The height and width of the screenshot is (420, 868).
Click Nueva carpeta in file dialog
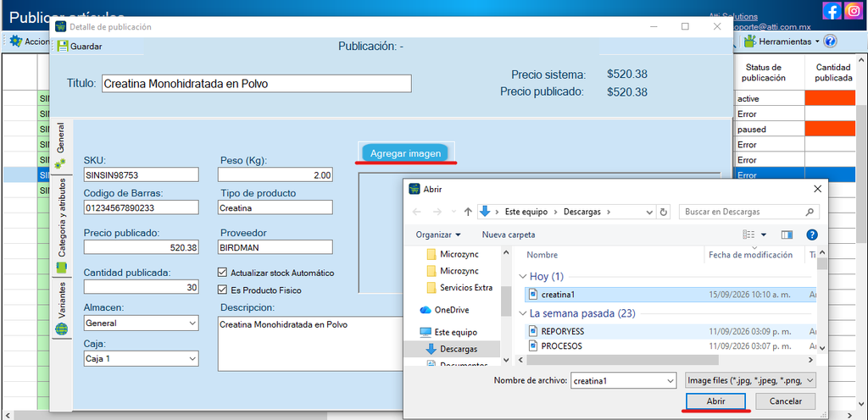tap(509, 235)
